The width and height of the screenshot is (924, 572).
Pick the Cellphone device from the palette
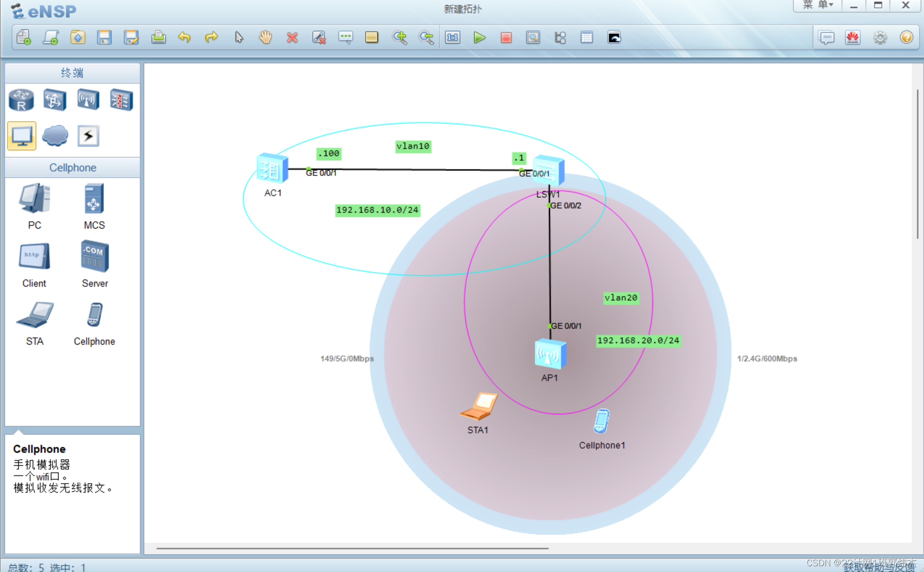point(94,323)
